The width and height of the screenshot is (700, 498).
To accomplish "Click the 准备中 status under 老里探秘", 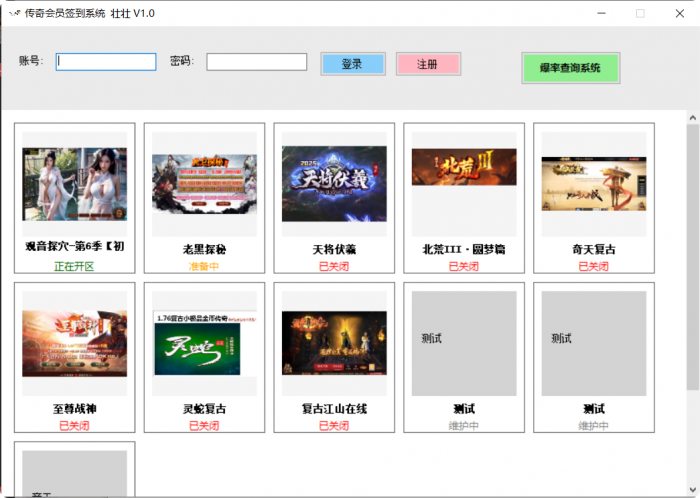I will click(204, 267).
